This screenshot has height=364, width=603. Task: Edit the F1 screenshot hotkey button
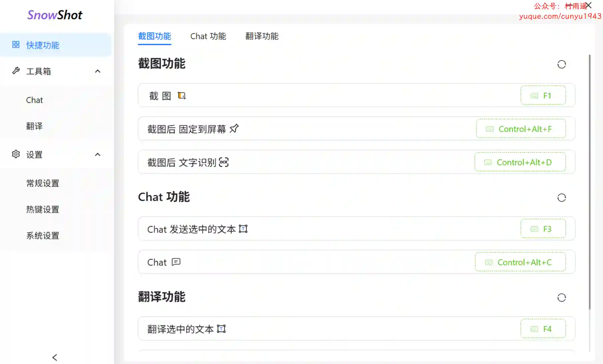[x=543, y=95]
